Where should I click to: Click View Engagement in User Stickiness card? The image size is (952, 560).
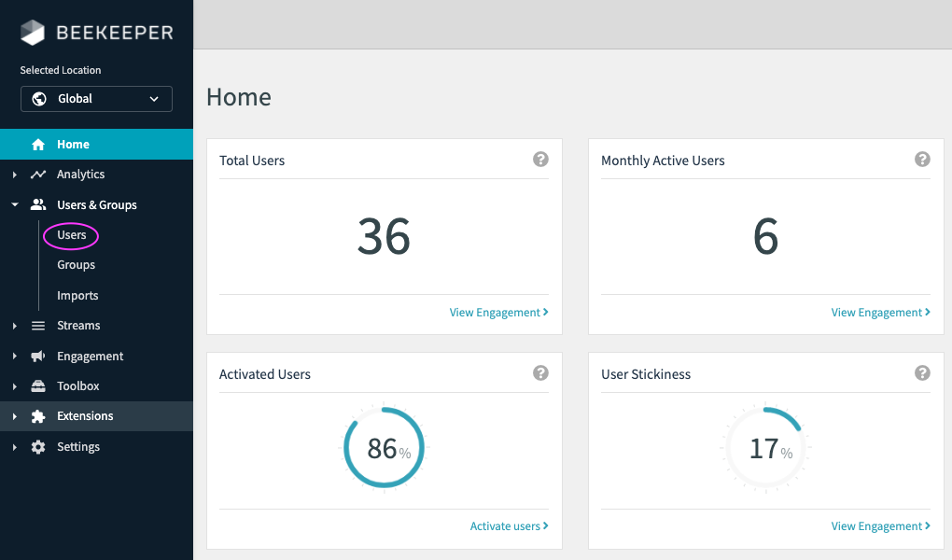click(881, 526)
